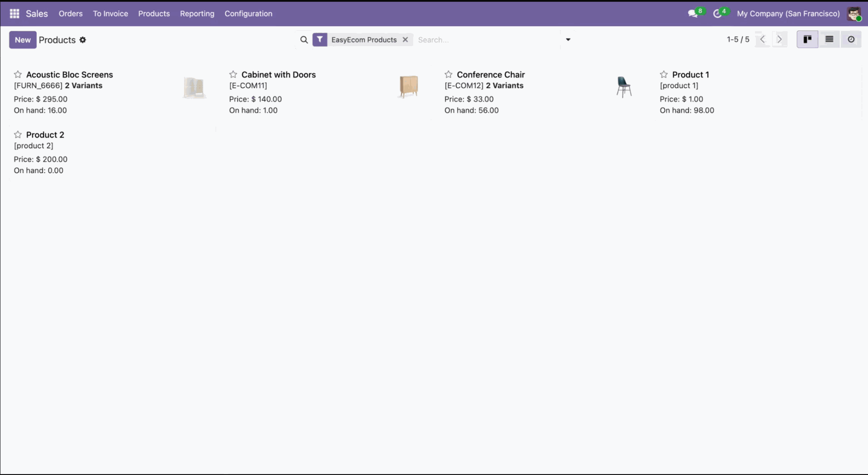This screenshot has width=868, height=475.
Task: Go to next page of products
Action: point(779,40)
